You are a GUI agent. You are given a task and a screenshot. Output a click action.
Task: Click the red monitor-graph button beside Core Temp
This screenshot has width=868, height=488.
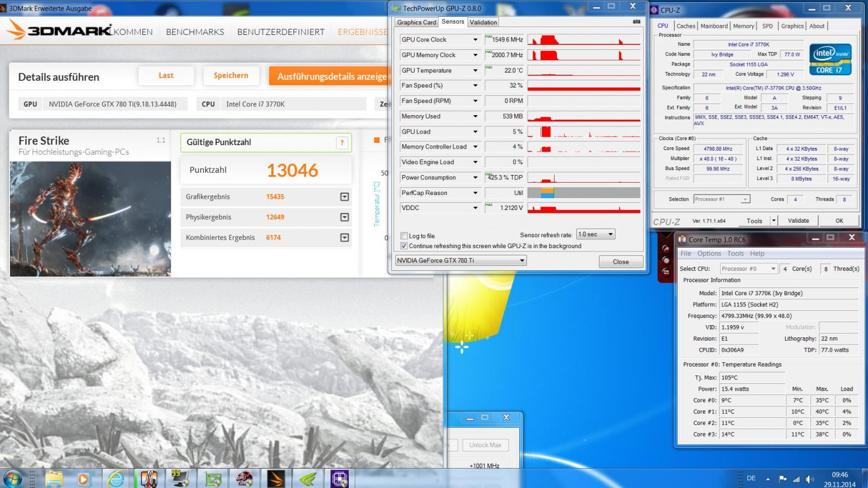tap(665, 272)
